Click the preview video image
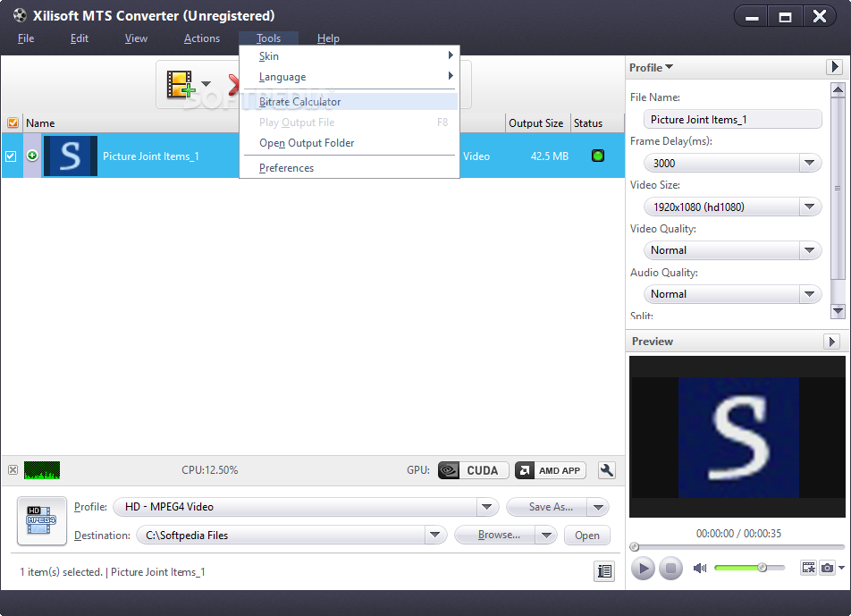The height and width of the screenshot is (616, 851). pos(738,437)
